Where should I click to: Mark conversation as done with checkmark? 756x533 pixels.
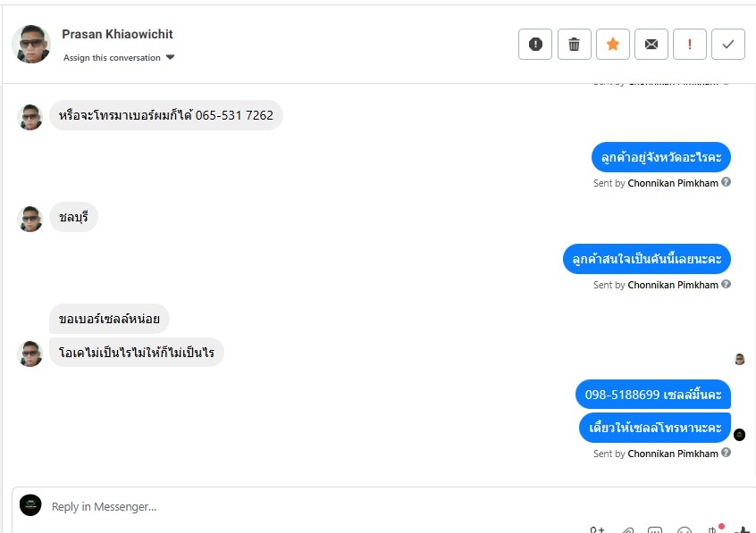pos(728,45)
